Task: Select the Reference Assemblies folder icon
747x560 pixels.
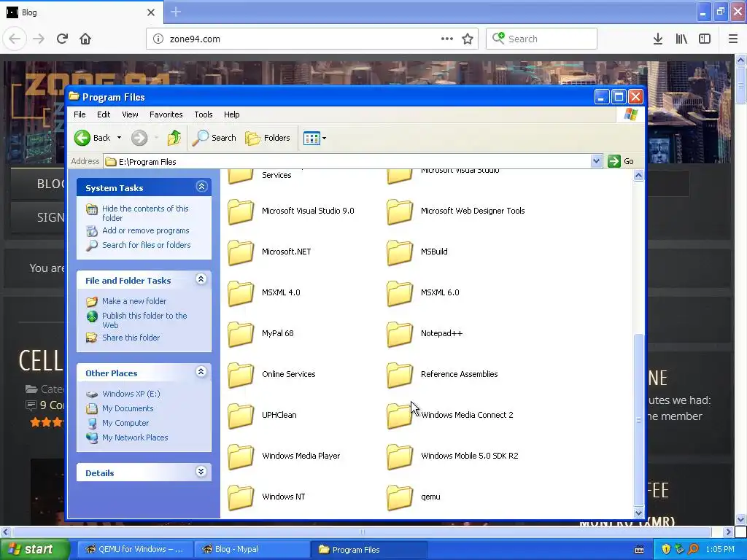Action: click(400, 375)
